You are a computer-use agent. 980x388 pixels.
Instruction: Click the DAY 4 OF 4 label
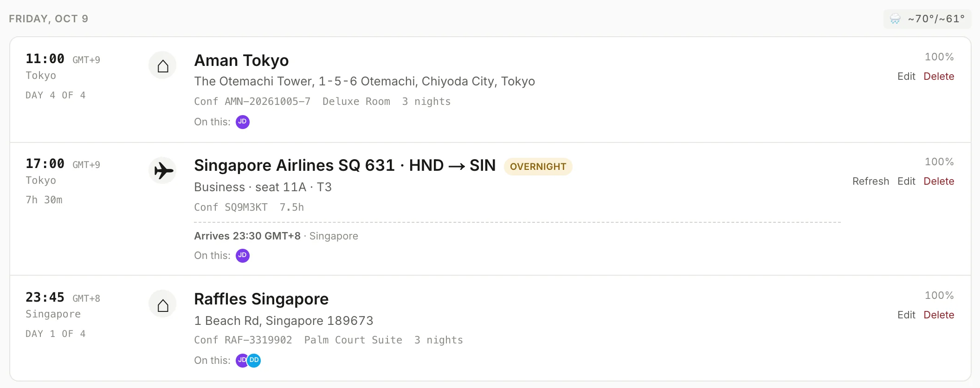click(56, 95)
